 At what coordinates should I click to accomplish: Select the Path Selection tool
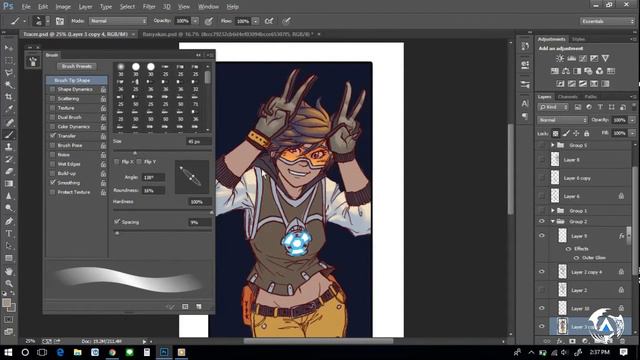click(x=9, y=246)
